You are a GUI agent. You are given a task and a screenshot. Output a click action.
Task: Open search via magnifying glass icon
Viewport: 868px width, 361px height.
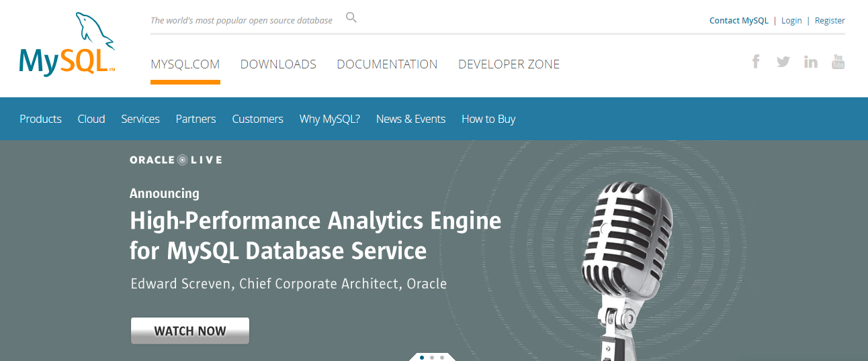pos(351,17)
